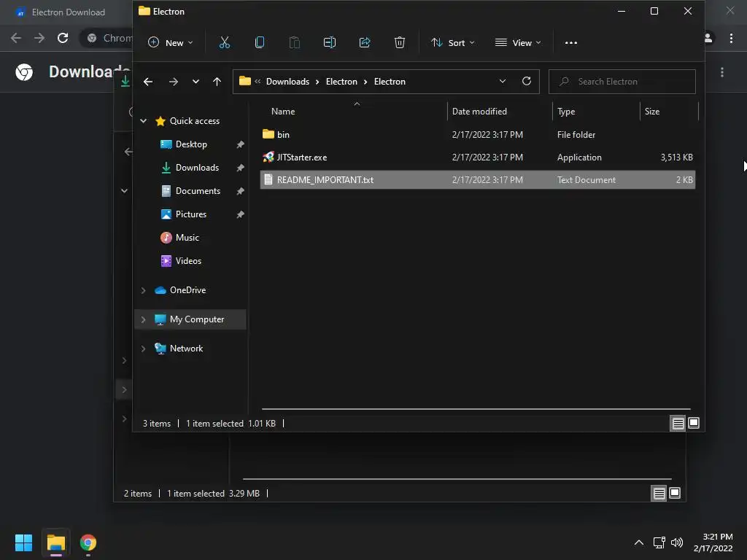Unpin Downloads using its pin icon
747x560 pixels.
(240, 168)
